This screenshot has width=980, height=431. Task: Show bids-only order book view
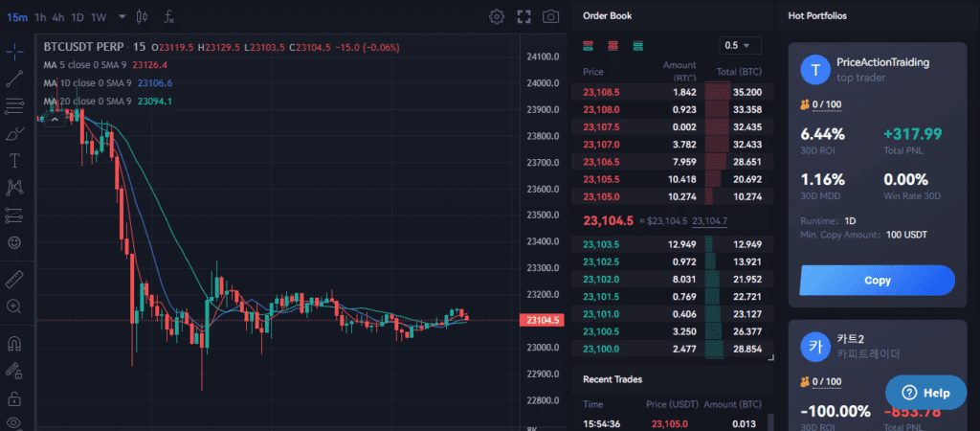[637, 46]
